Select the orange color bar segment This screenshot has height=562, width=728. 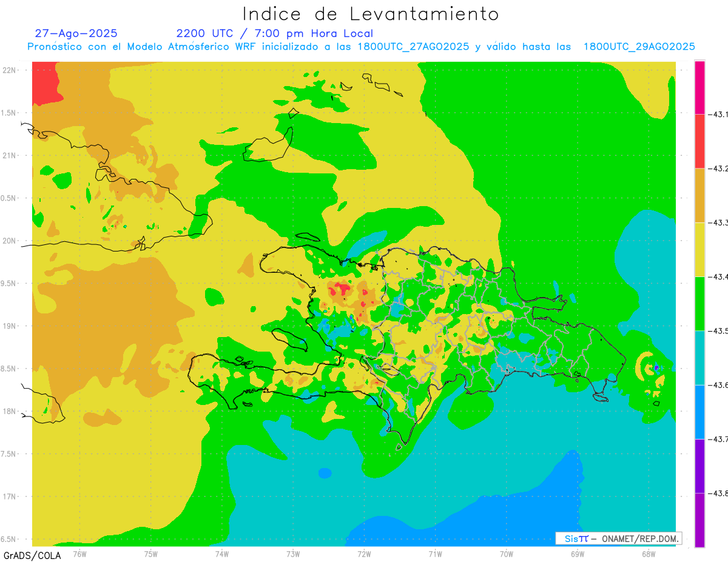click(699, 195)
